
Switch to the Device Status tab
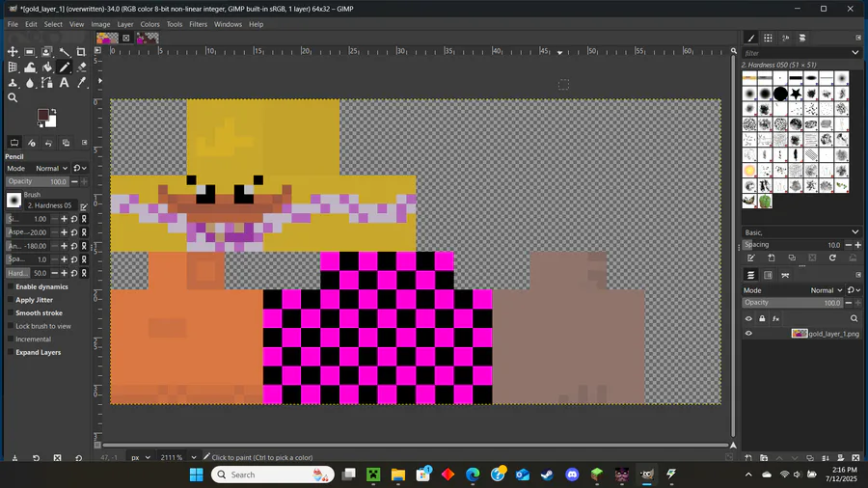[32, 143]
